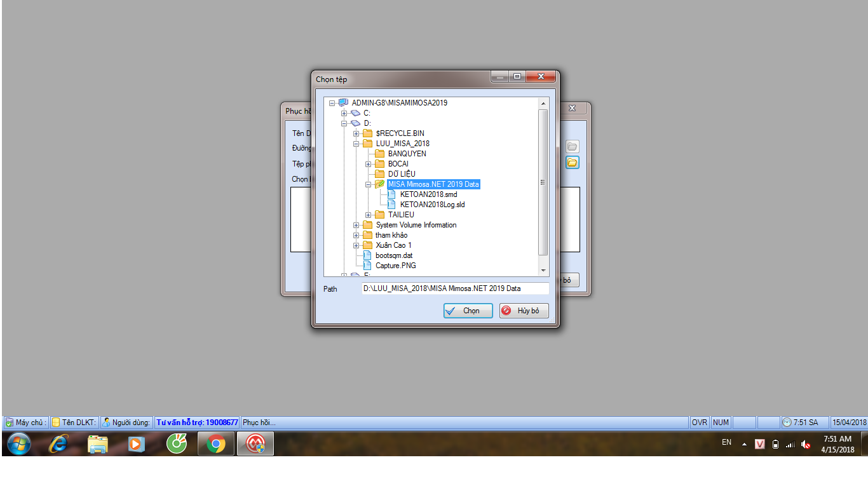This screenshot has width=868, height=488.
Task: Collapse the ADMIN-G8\MISAMIMOSA2019 root node
Action: 332,103
